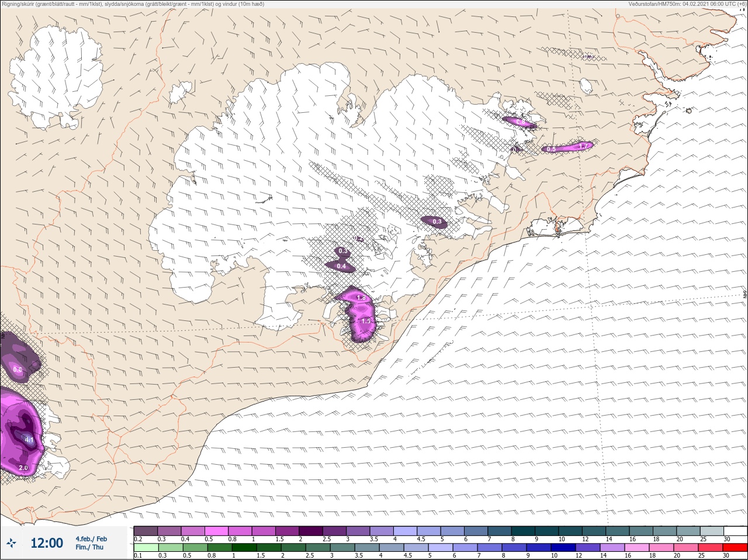Viewport: 748px width, 560px height.
Task: Pick the bright pink top-row swatch labeled 0.5
Action: [x=216, y=531]
